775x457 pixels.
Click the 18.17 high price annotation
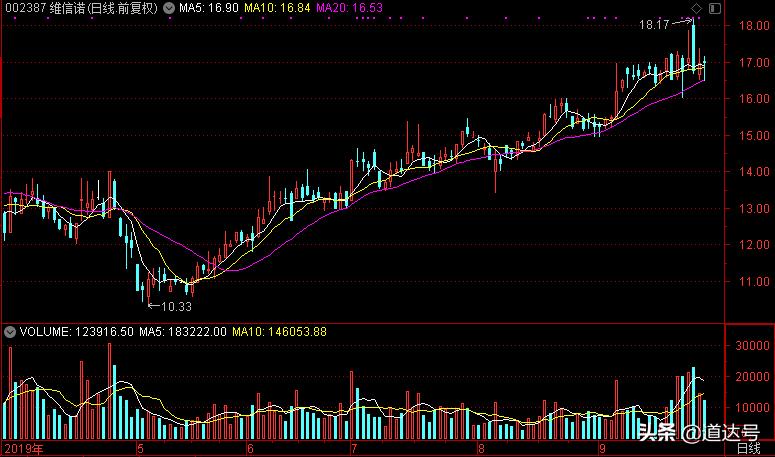[x=654, y=25]
